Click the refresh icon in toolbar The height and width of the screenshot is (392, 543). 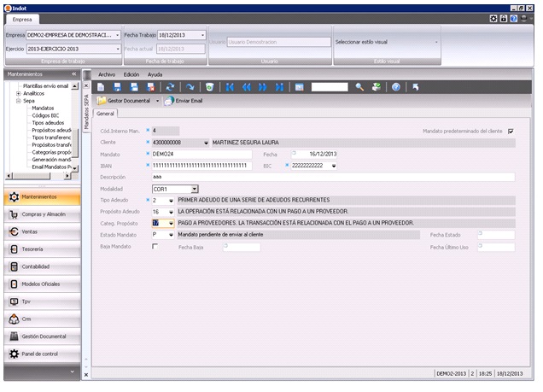tap(170, 87)
